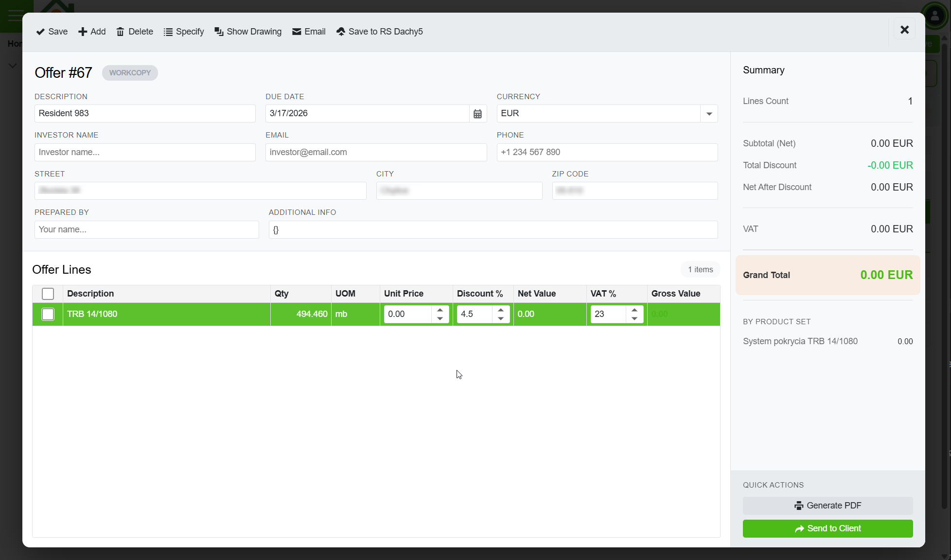This screenshot has height=560, width=951.
Task: Increase Unit Price with up arrow
Action: click(440, 310)
